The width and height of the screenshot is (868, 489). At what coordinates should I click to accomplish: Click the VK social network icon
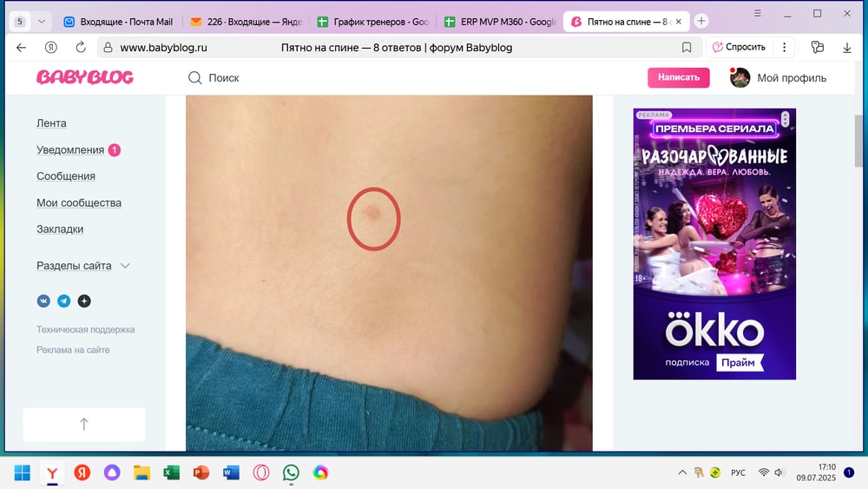click(43, 301)
